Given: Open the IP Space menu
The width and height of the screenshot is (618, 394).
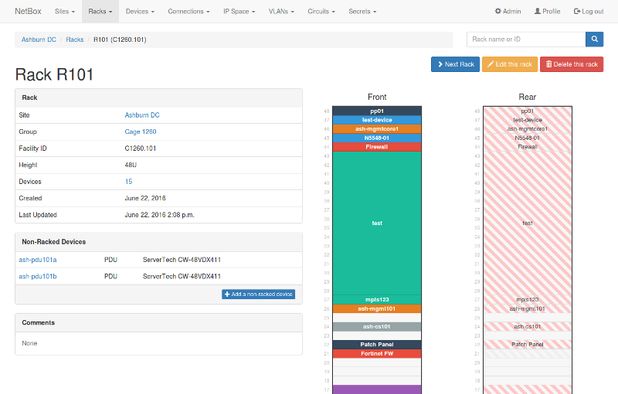Looking at the screenshot, I should point(239,11).
